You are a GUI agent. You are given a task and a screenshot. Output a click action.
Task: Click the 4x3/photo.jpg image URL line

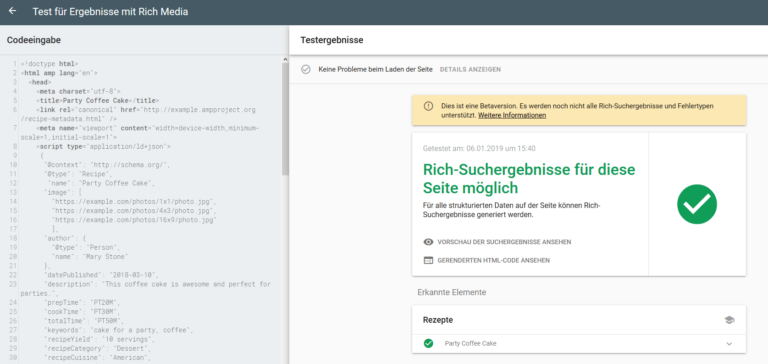[x=134, y=211]
